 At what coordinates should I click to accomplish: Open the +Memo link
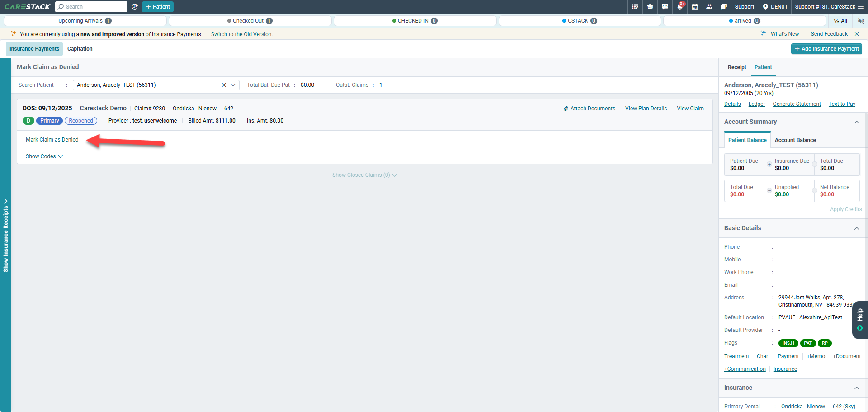pyautogui.click(x=816, y=356)
